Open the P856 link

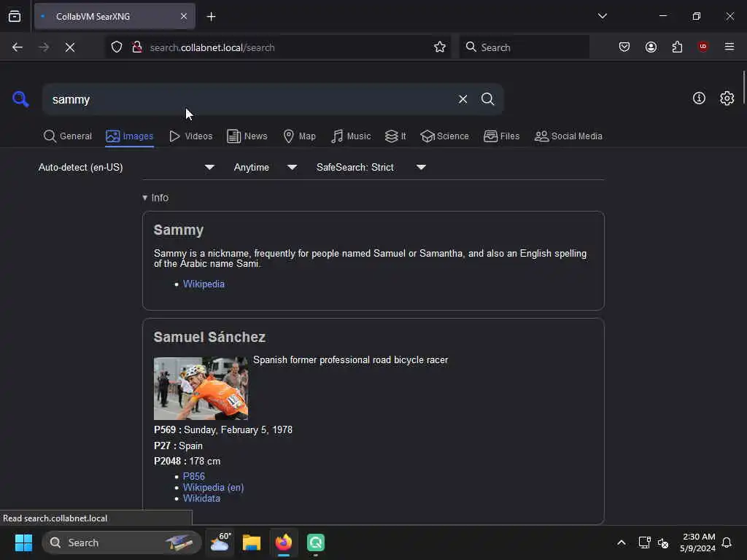(193, 476)
